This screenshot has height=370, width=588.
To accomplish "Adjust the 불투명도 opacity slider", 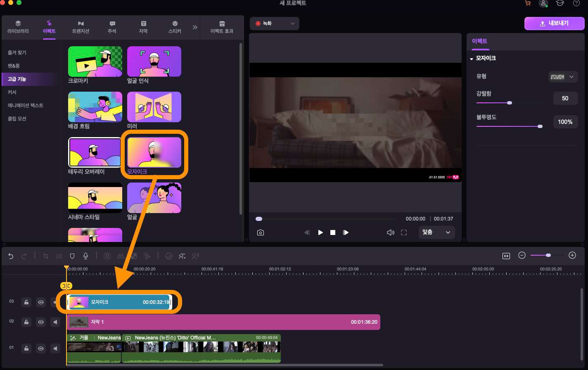I will tap(509, 126).
